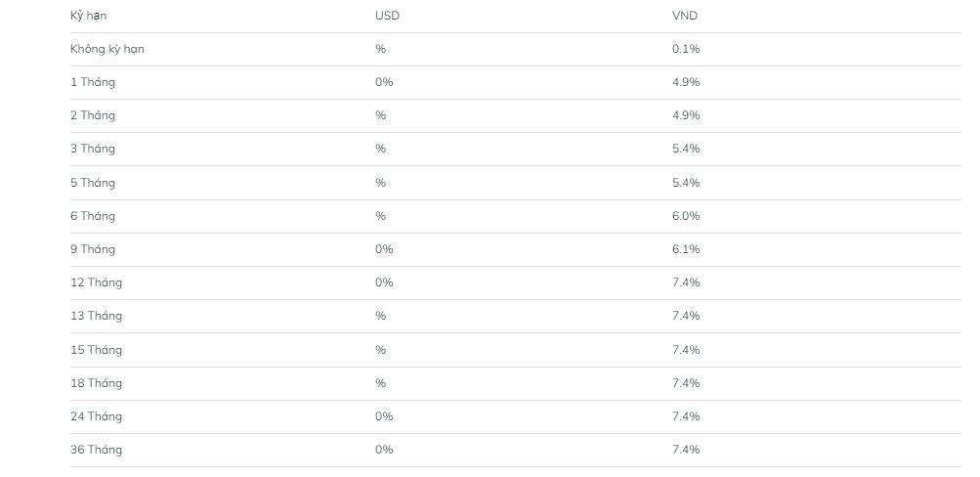
Task: Click the VND rate for 5 Tháng
Action: pos(686,183)
